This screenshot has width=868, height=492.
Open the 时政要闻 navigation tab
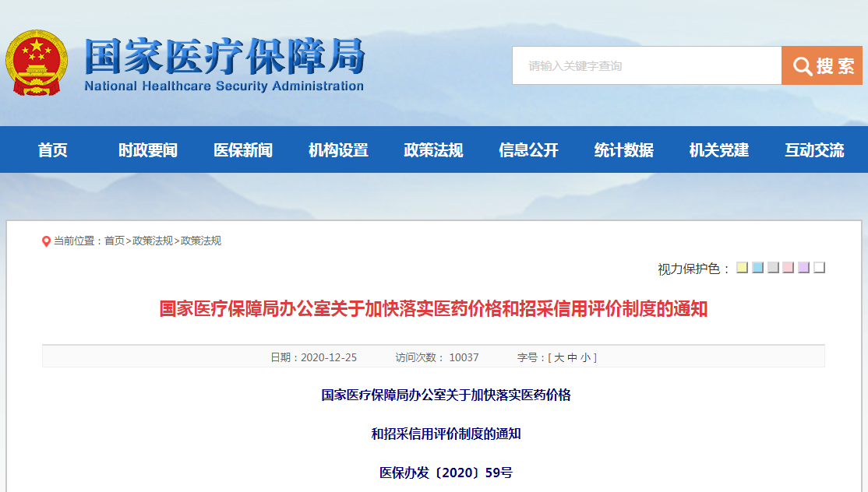[x=148, y=150]
